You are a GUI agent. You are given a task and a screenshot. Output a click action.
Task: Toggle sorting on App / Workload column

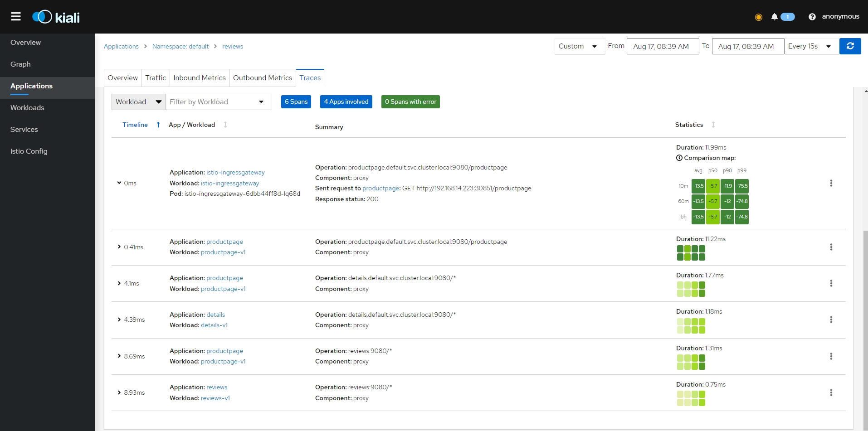pos(225,125)
